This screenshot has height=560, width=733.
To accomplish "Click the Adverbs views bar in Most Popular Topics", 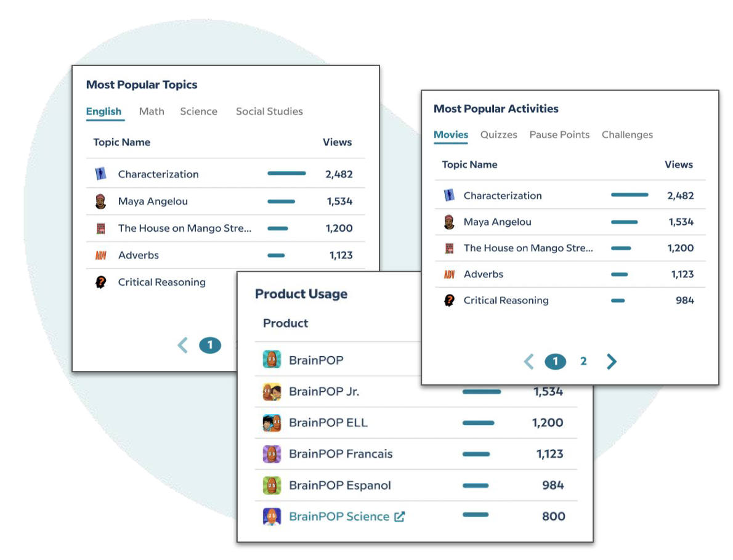I will (x=277, y=255).
